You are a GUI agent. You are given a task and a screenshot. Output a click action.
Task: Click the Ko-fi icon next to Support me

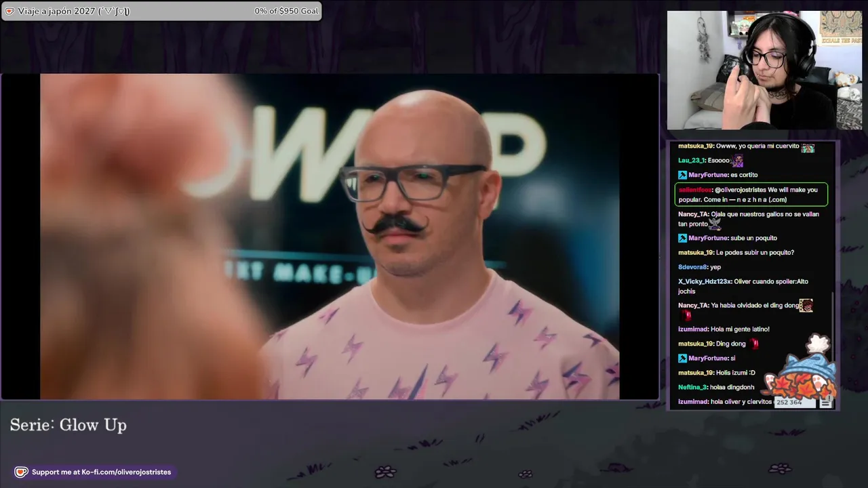[21, 472]
